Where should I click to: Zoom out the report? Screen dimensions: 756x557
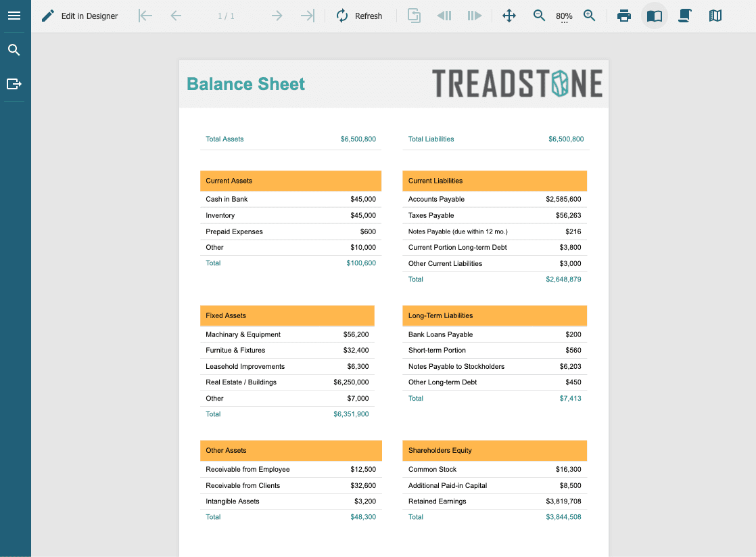click(539, 16)
